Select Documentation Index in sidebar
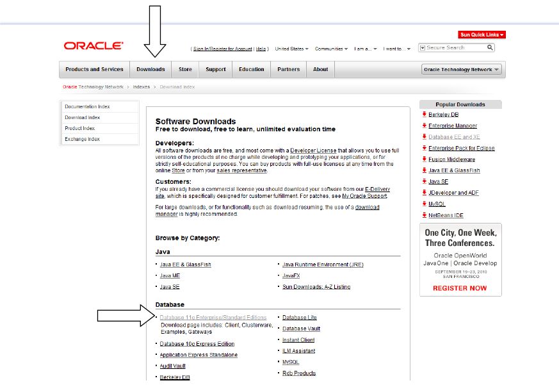The image size is (559, 392). tap(99, 107)
